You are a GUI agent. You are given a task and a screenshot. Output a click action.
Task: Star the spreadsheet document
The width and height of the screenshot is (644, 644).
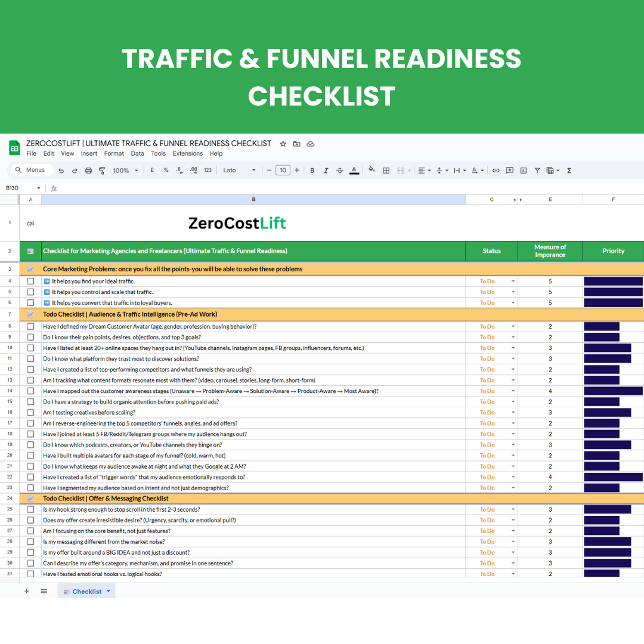click(283, 144)
